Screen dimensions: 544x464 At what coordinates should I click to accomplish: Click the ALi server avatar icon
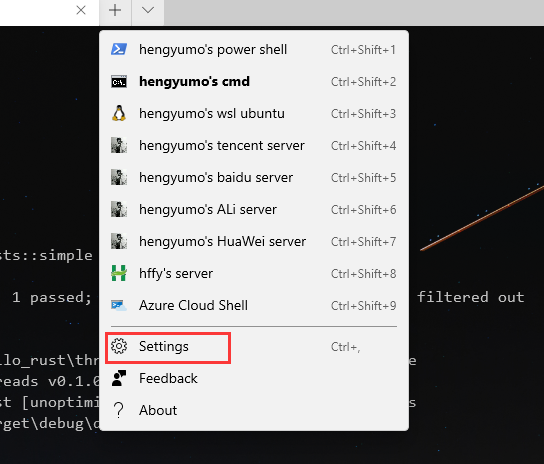tap(119, 209)
